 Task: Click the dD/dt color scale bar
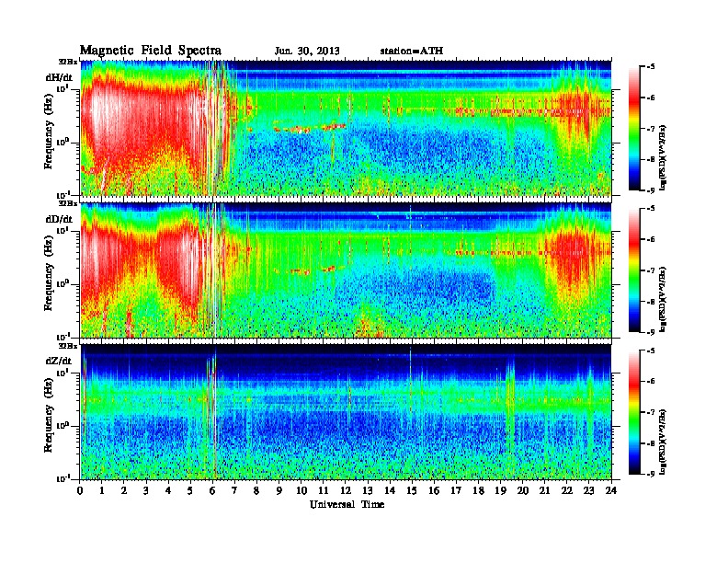point(634,270)
